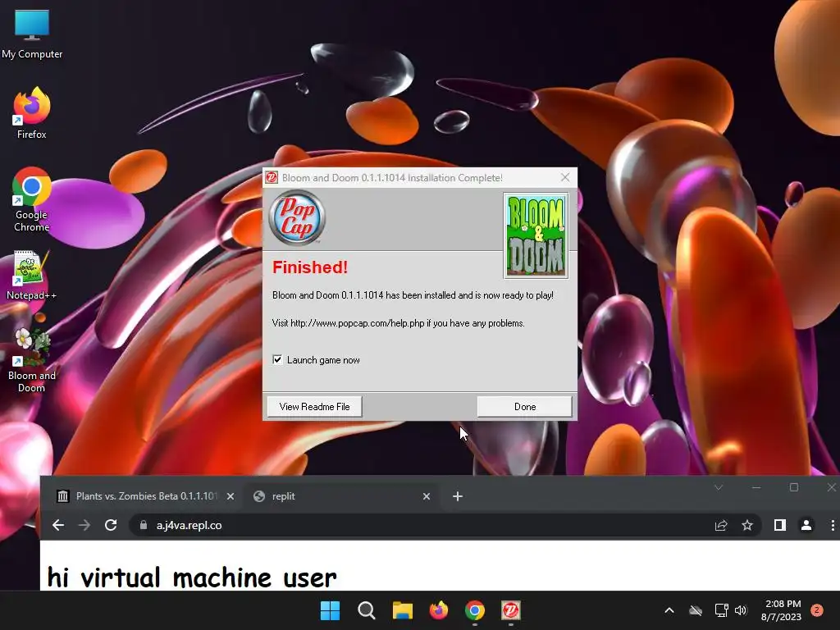840x630 pixels.
Task: Click the PopCap logo in installer
Action: coord(297,218)
